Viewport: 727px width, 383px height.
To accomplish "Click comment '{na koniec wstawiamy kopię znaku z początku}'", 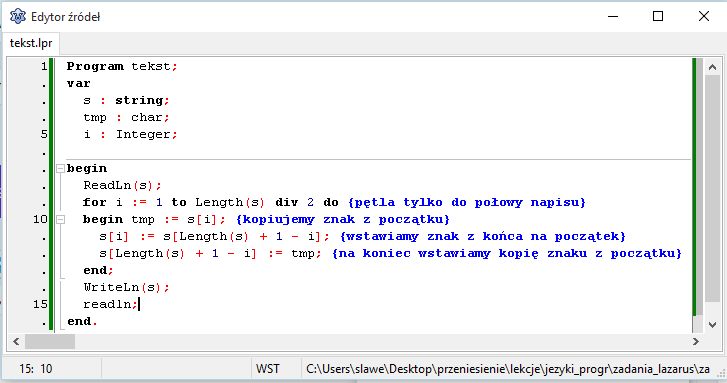I will click(x=507, y=254).
